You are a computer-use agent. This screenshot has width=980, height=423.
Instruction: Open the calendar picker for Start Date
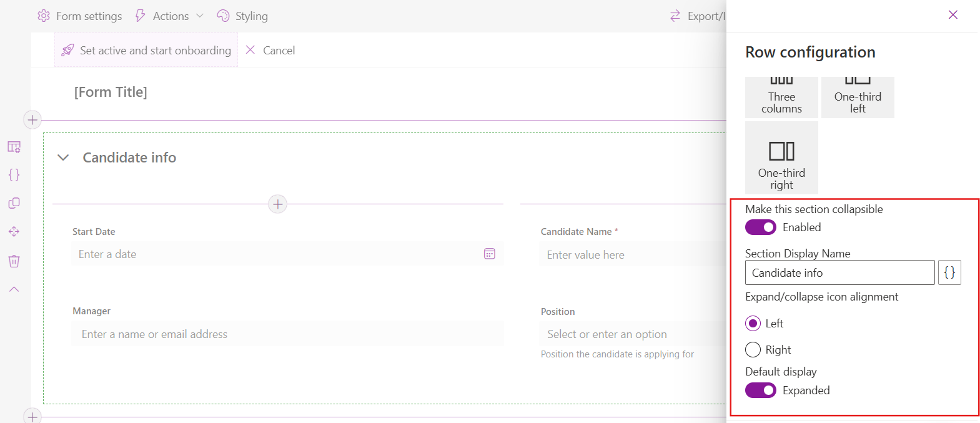pos(490,254)
